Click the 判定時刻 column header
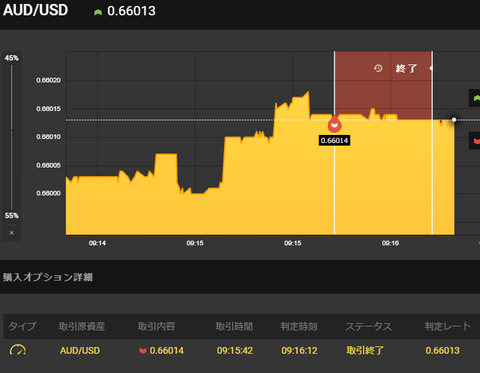Image resolution: width=480 pixels, height=373 pixels. coord(299,326)
